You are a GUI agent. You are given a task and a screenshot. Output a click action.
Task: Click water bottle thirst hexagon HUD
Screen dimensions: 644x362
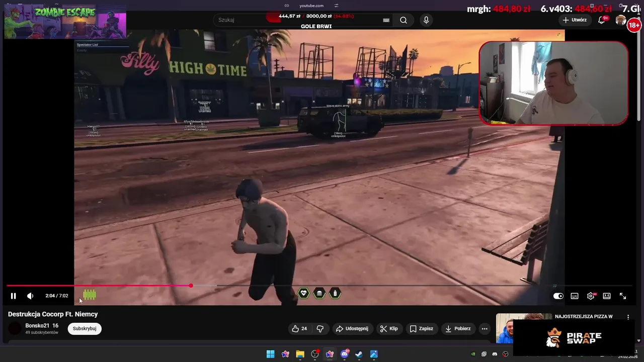tap(335, 293)
